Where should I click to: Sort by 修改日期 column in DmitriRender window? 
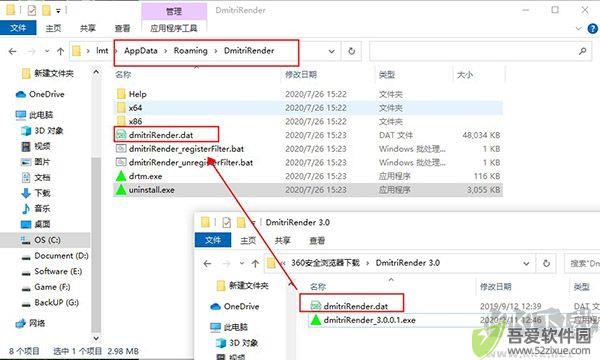click(x=301, y=75)
